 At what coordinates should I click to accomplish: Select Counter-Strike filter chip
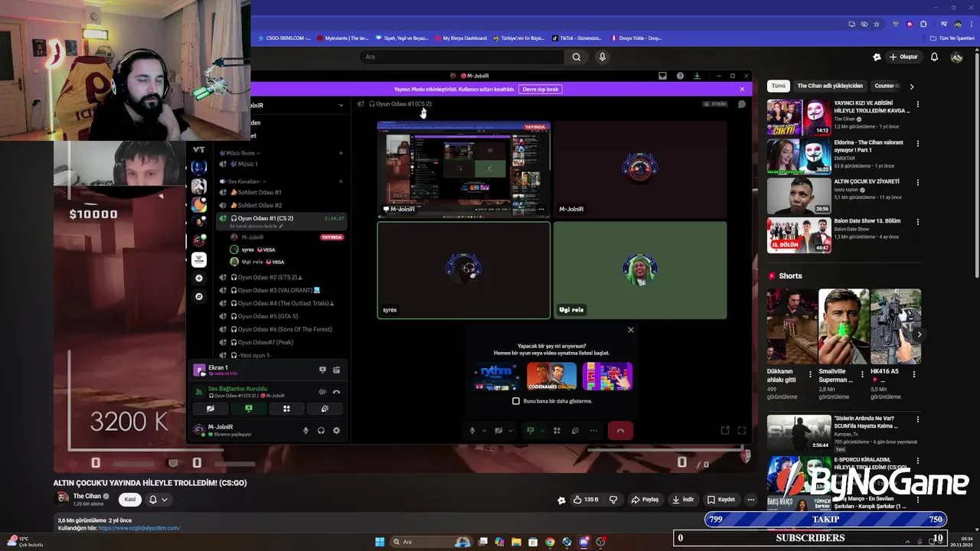887,86
